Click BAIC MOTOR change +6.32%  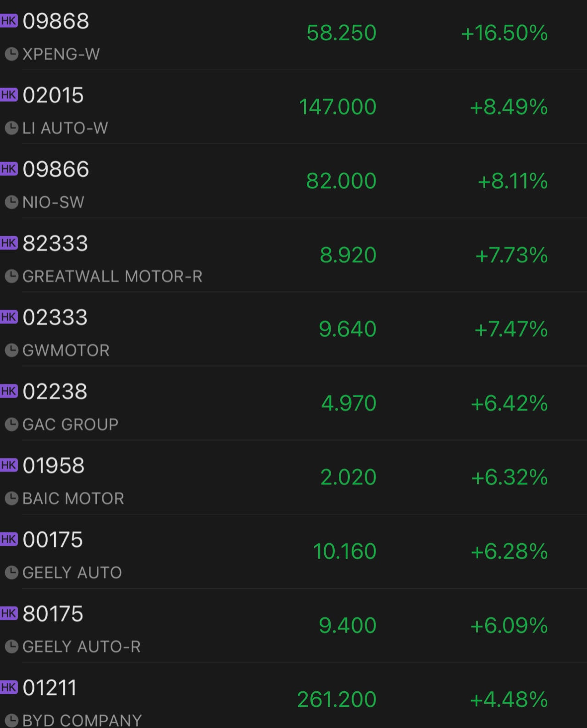pyautogui.click(x=509, y=478)
